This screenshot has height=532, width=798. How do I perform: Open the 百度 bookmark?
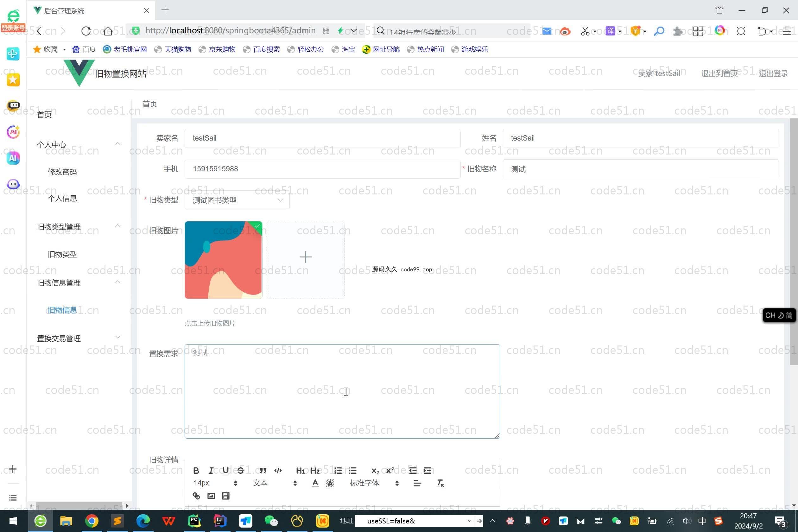pos(84,49)
